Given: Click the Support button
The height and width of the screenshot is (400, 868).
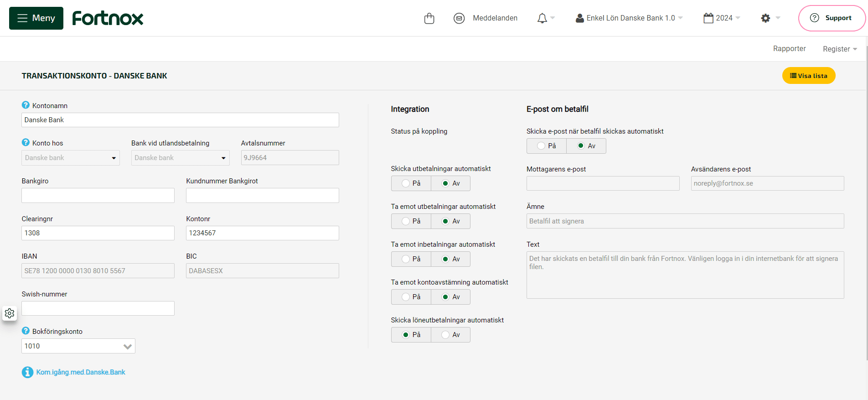Looking at the screenshot, I should point(832,18).
